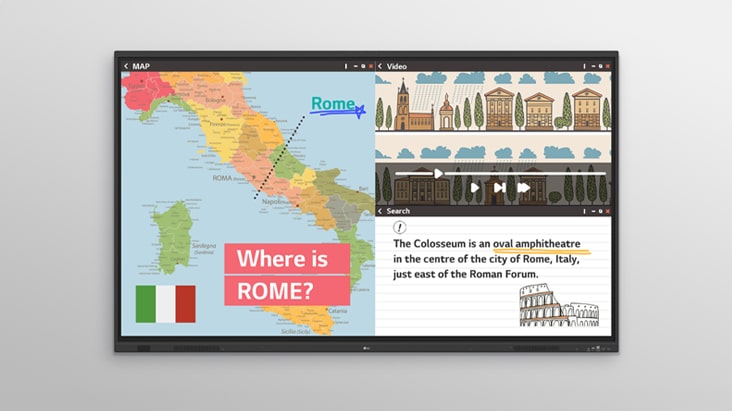Click the highlighted 'oval amphitheatre' text
The width and height of the screenshot is (732, 411).
(x=536, y=243)
